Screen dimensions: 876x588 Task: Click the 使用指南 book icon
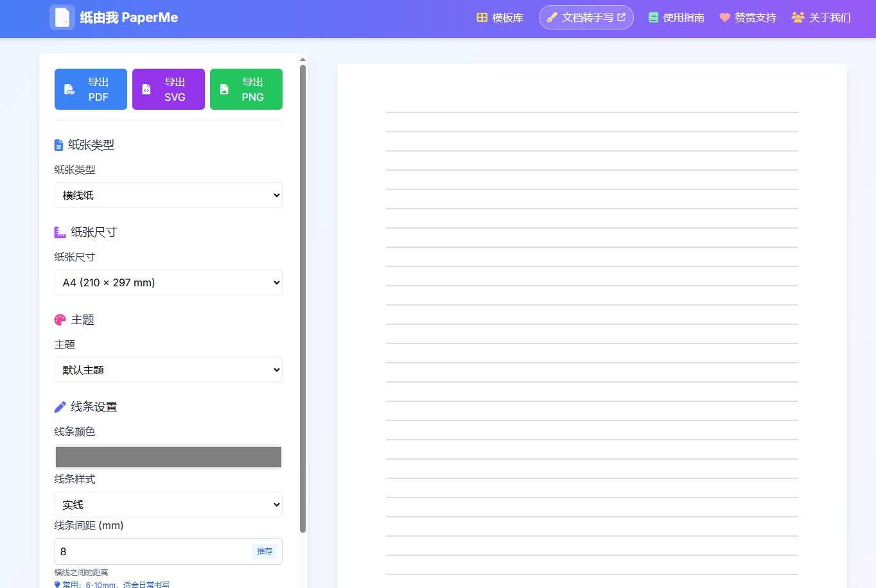pos(653,17)
